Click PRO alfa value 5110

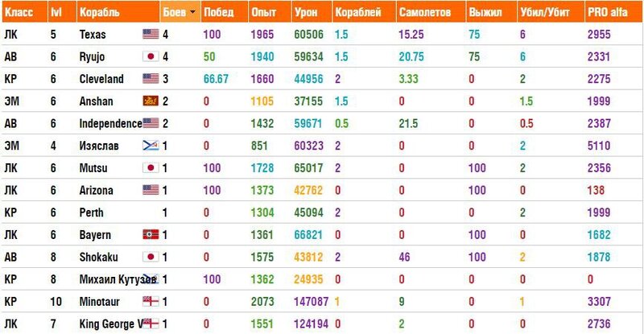(599, 145)
